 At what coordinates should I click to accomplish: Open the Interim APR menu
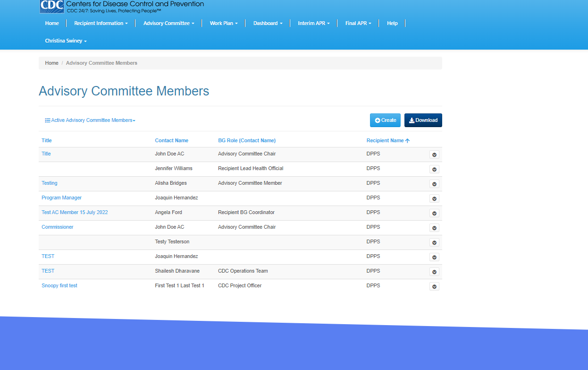pyautogui.click(x=313, y=23)
